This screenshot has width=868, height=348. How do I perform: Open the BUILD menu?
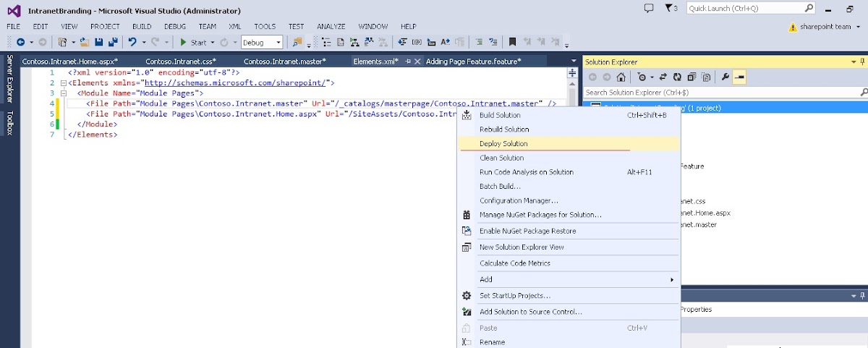pyautogui.click(x=142, y=27)
